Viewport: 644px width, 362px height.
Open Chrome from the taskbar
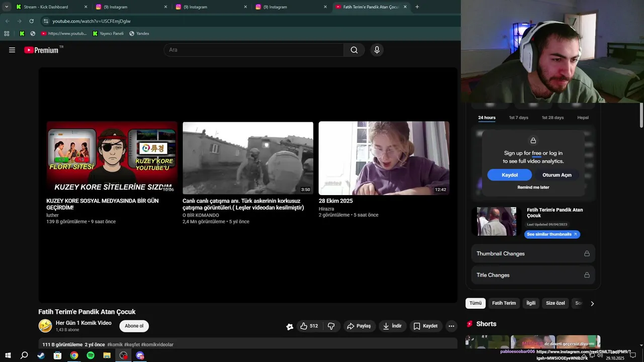tap(74, 355)
